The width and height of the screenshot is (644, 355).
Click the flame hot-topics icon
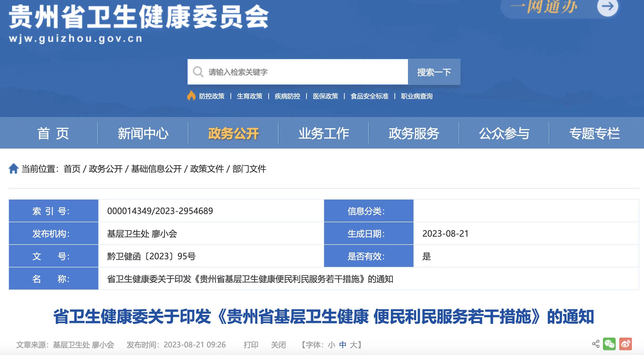(x=191, y=96)
